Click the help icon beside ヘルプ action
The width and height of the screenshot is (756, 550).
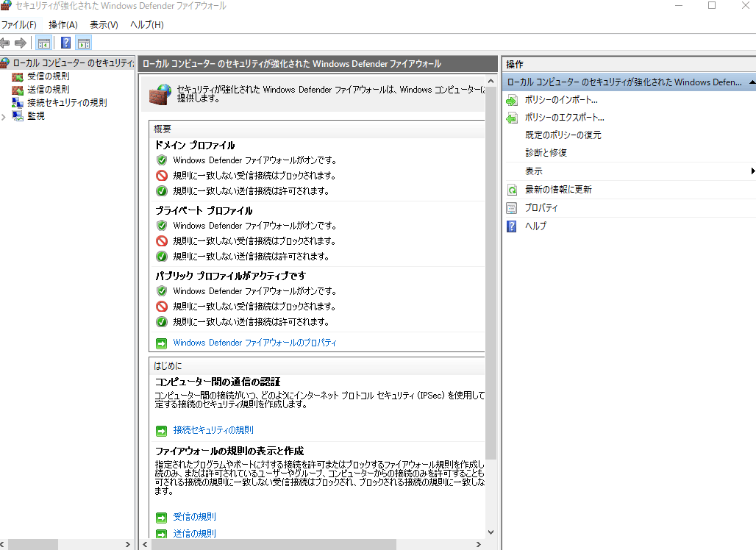[512, 226]
